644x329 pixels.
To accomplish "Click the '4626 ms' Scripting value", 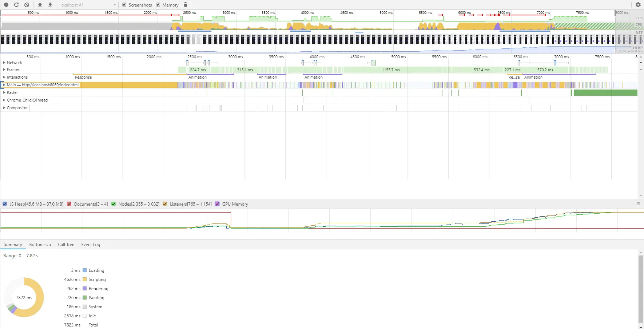I will point(72,280).
